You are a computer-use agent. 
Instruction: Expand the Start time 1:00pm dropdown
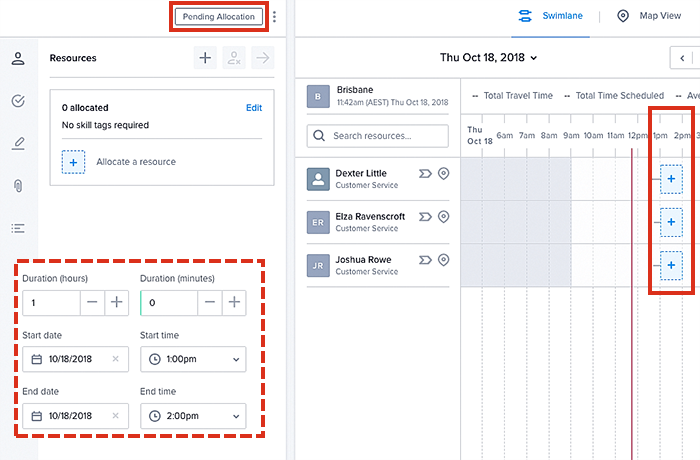pyautogui.click(x=194, y=359)
